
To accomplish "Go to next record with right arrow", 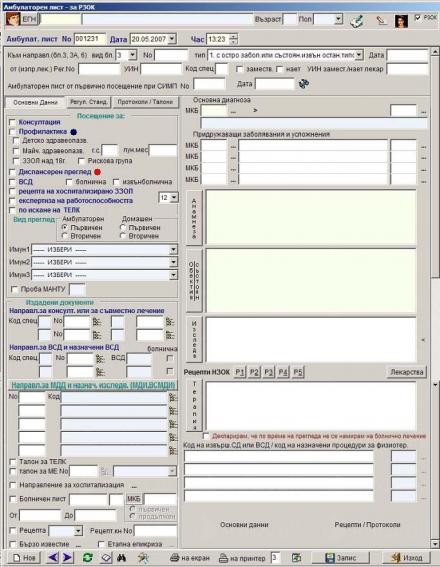I will click(68, 557).
